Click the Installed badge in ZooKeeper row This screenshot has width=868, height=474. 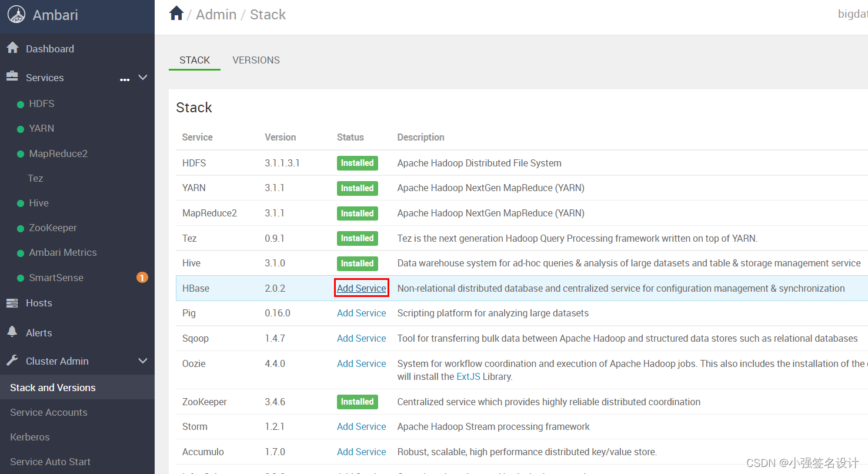click(358, 402)
